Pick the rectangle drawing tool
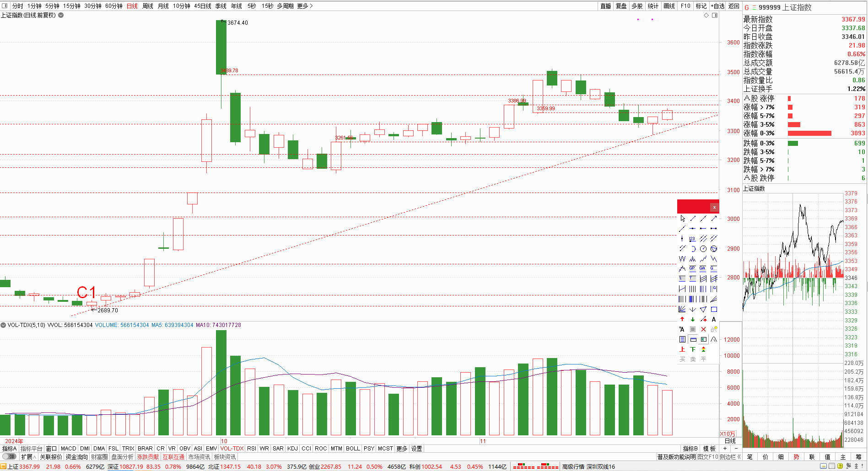Screen dimensions: 868x471 coord(714,310)
